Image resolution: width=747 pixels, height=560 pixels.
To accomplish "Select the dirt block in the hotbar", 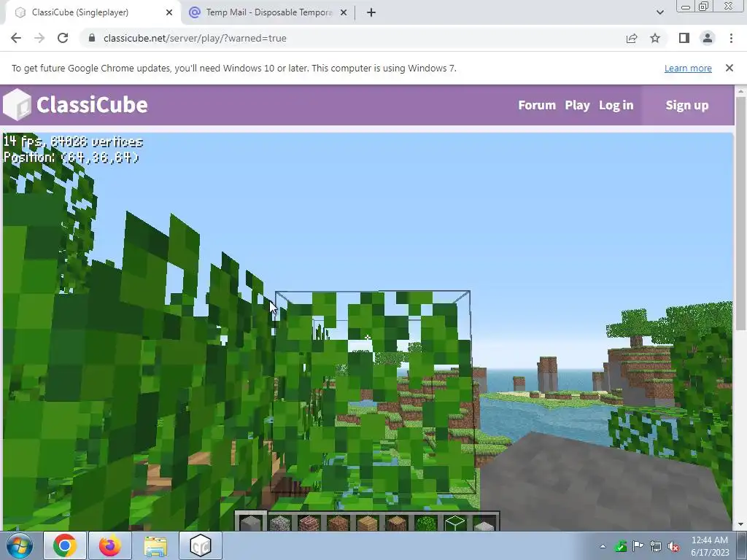I will (x=338, y=522).
